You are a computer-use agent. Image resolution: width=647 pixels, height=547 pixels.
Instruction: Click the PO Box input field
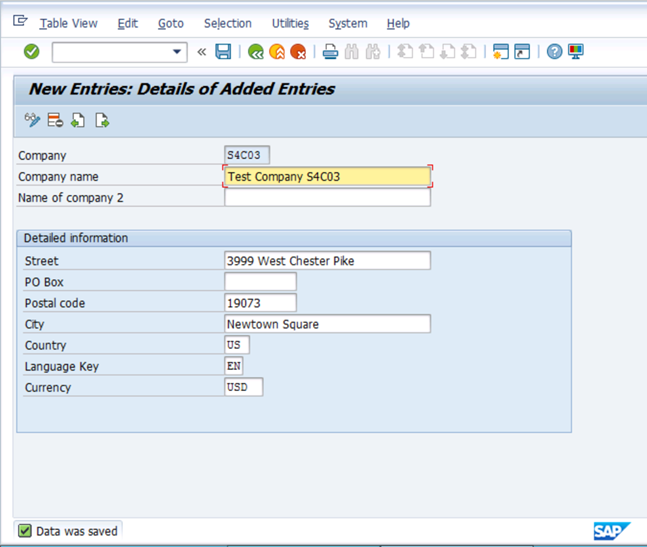tap(260, 282)
